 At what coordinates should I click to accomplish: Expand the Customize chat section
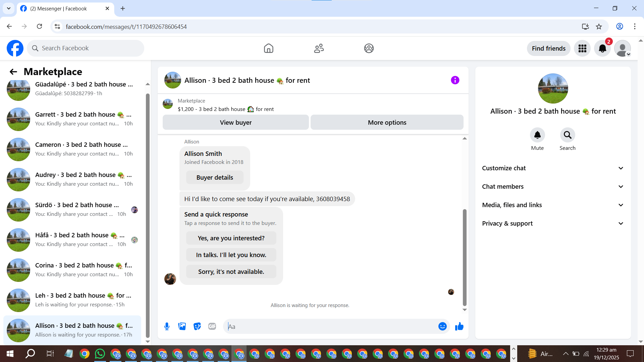(553, 168)
